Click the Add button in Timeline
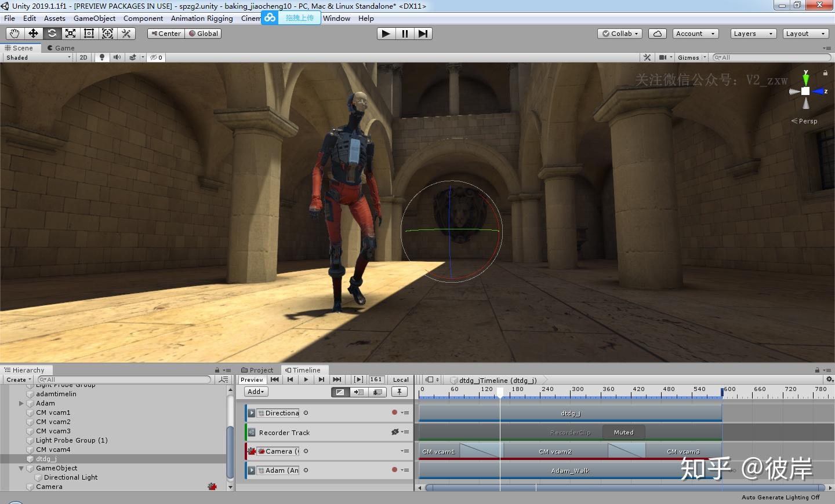 tap(256, 392)
